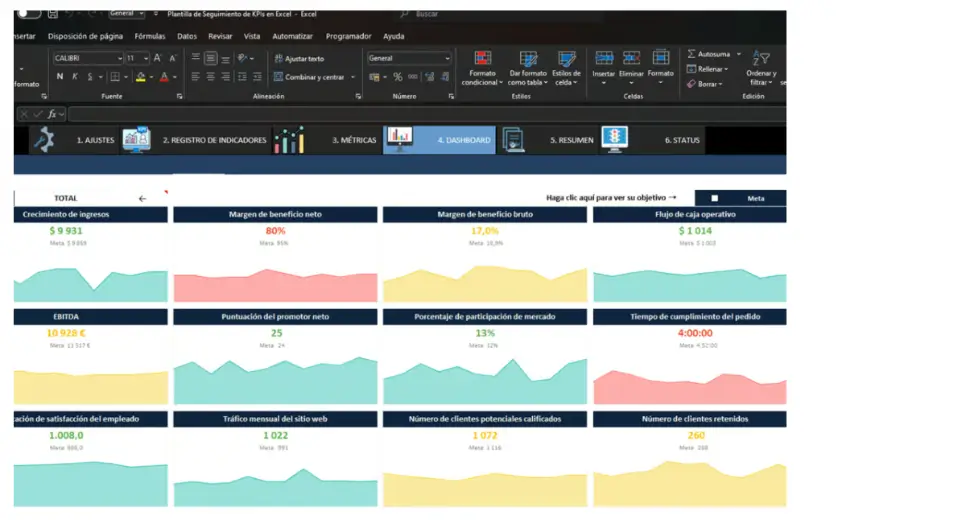Click the wrench-gear Ajustes navigation icon
This screenshot has width=960, height=520.
point(43,140)
